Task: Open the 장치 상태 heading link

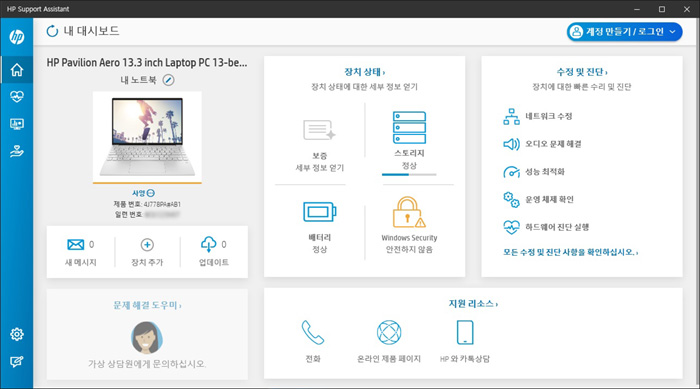Action: click(x=364, y=72)
